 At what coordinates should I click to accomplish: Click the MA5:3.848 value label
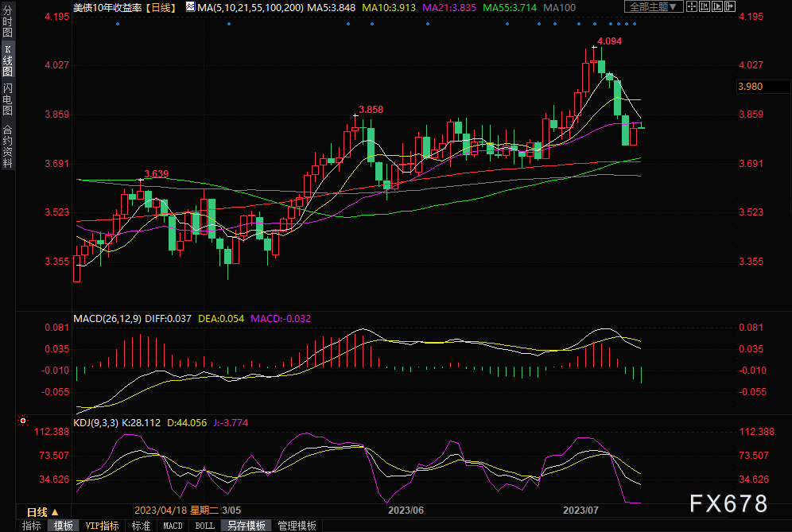tap(332, 8)
